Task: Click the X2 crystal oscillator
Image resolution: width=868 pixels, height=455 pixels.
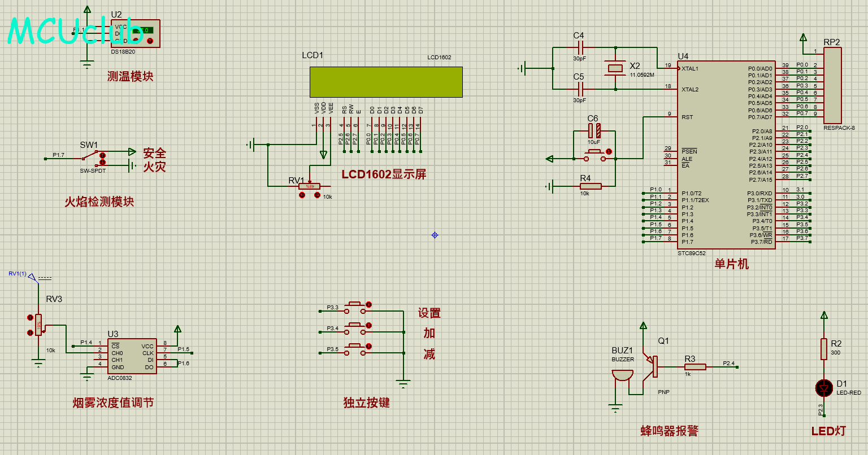Action: pos(615,68)
